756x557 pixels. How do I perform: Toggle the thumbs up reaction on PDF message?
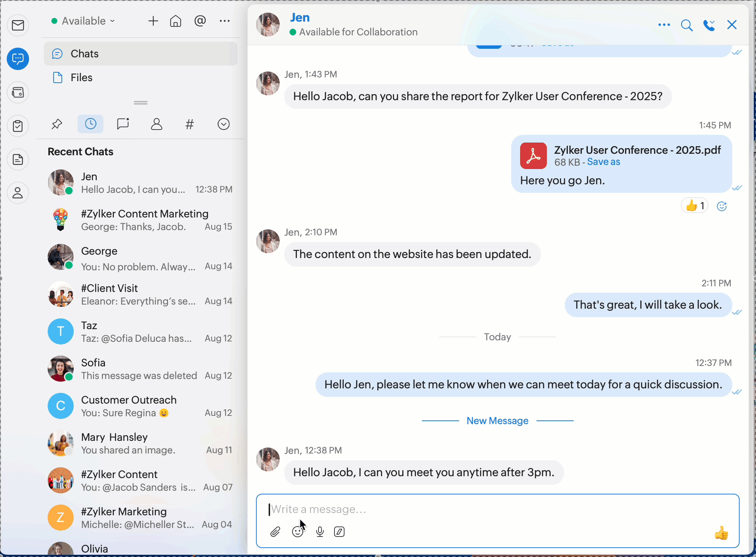coord(694,206)
